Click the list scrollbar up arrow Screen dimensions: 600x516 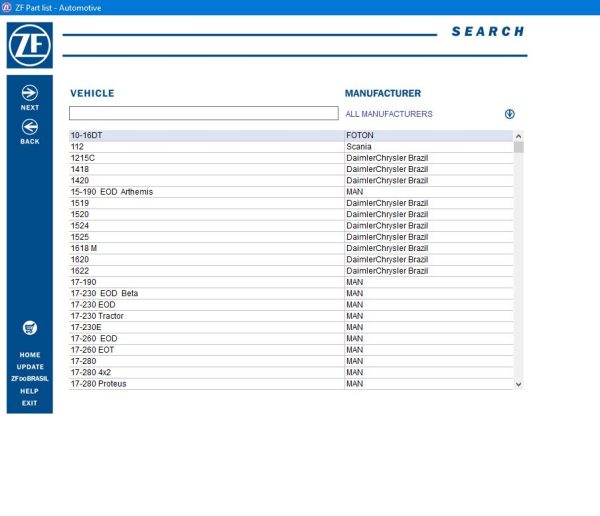(518, 136)
